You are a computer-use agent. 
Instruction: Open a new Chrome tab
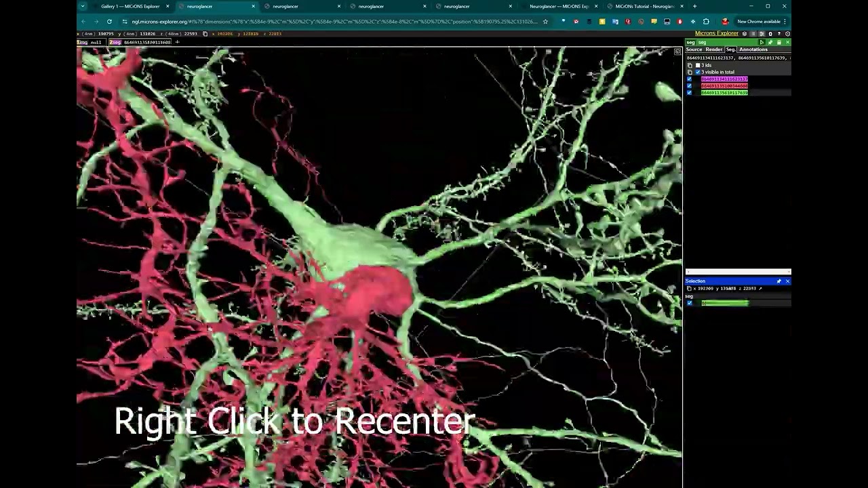694,7
